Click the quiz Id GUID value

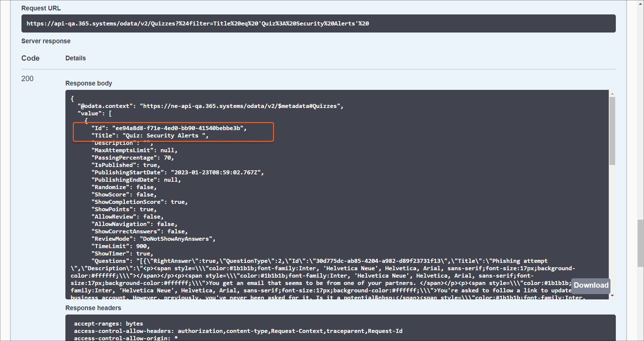(x=178, y=128)
